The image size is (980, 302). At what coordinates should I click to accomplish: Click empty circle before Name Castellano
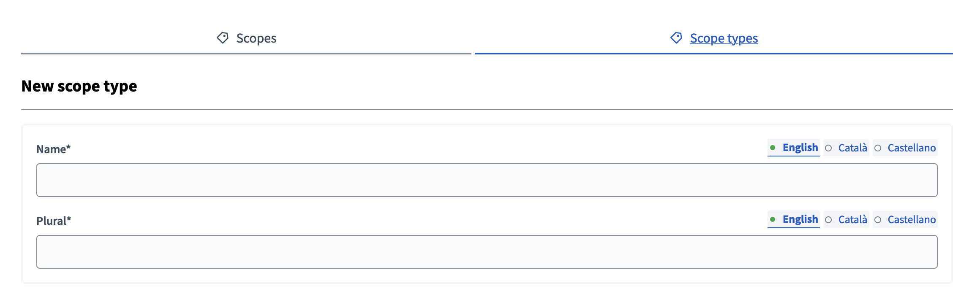[878, 148]
